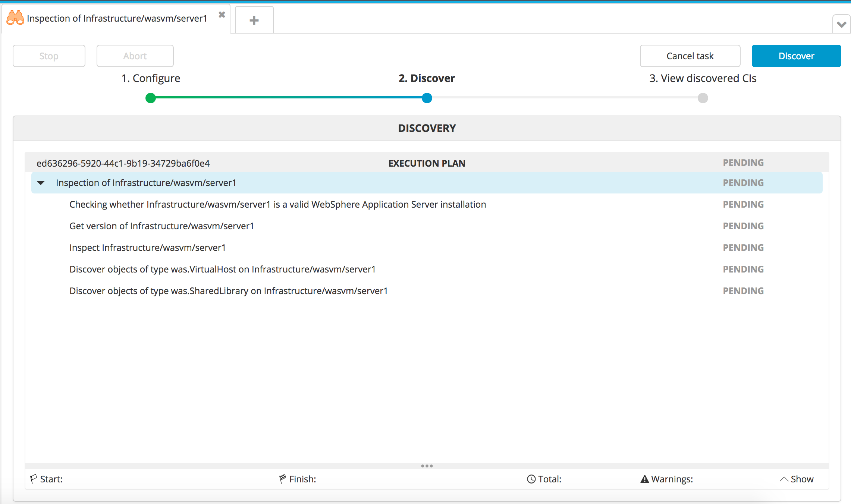
Task: Select the Inspection of Infrastructure/wasvm/server1 plan row
Action: (427, 183)
